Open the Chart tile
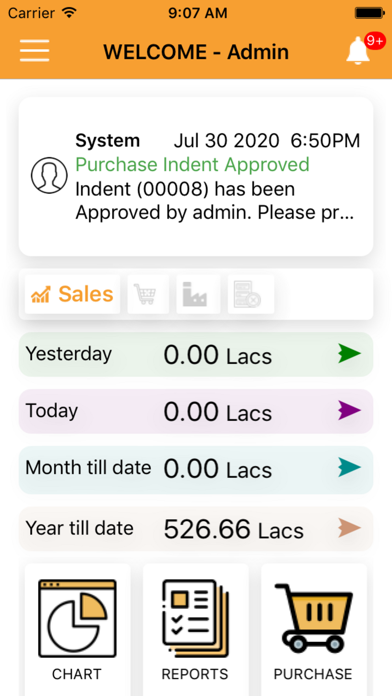392x696 pixels. pyautogui.click(x=78, y=629)
